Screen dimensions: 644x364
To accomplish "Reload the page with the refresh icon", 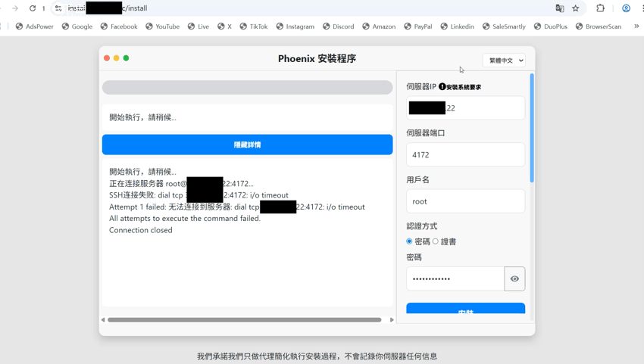I will coord(33,8).
